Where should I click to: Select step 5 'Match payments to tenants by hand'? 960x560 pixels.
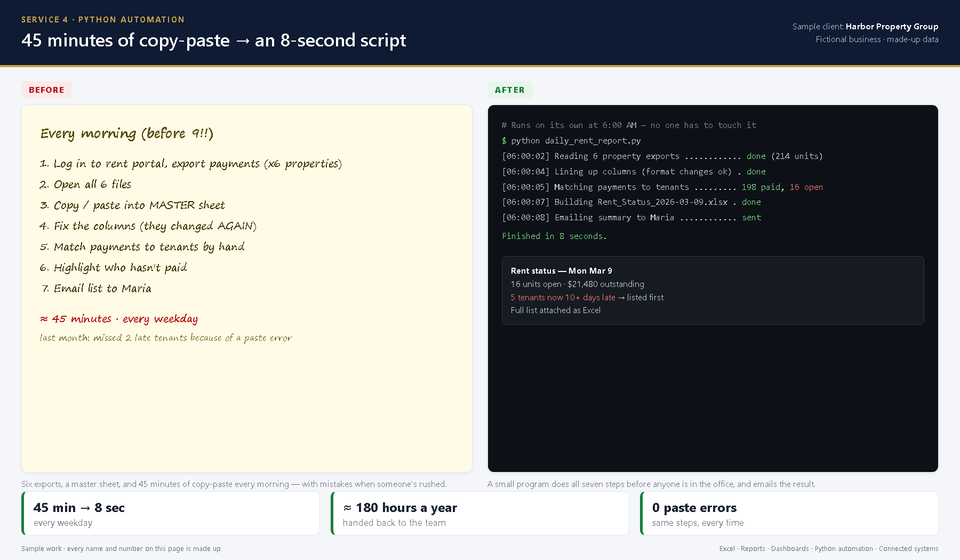(x=142, y=247)
